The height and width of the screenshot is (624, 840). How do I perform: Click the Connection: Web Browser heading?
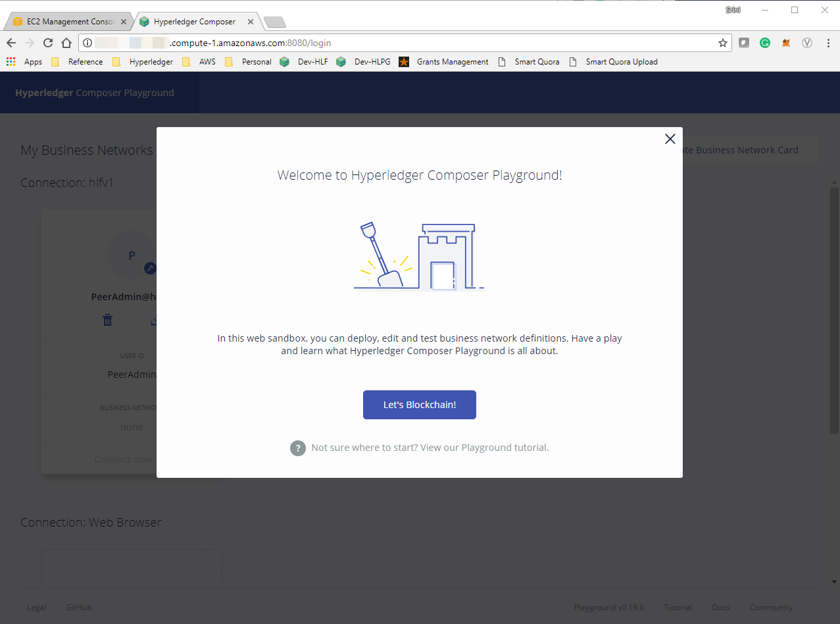[x=91, y=522]
